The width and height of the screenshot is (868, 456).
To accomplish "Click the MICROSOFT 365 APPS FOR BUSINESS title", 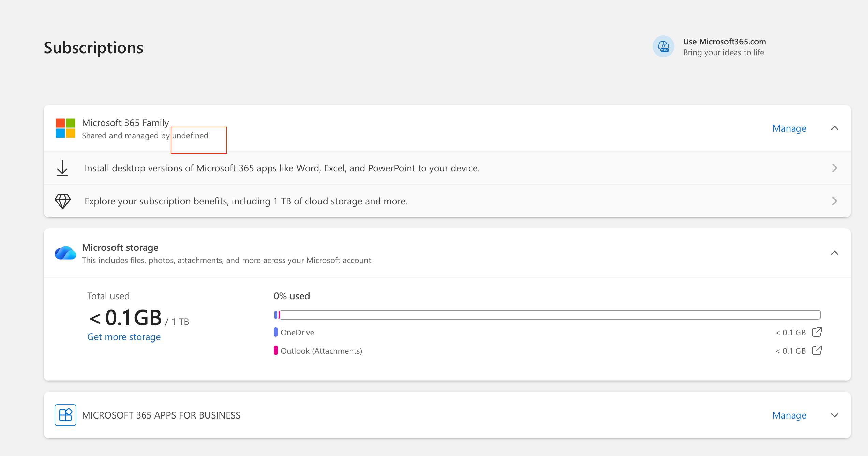I will click(161, 415).
